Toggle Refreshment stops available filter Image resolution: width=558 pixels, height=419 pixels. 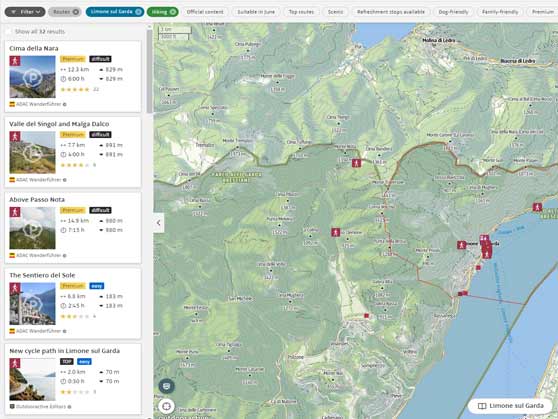pyautogui.click(x=391, y=12)
